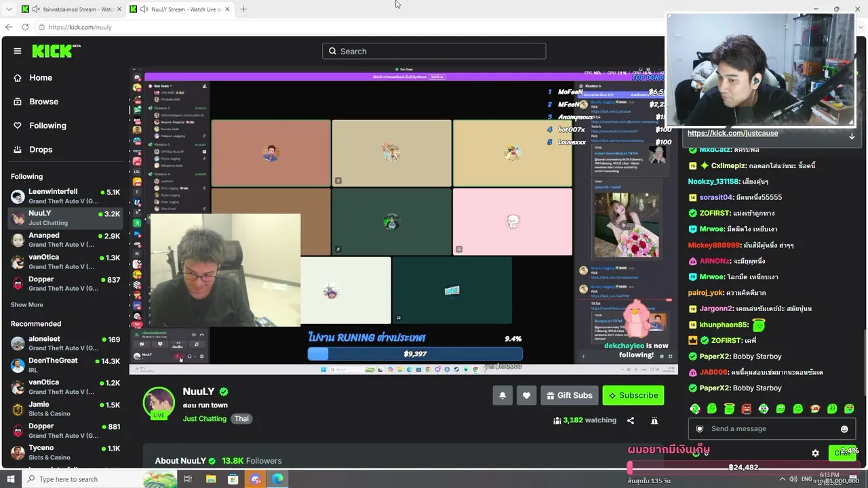Screen dimensions: 868x488
Task: Open Jamie Slots & Casino channel
Action: 65,409
